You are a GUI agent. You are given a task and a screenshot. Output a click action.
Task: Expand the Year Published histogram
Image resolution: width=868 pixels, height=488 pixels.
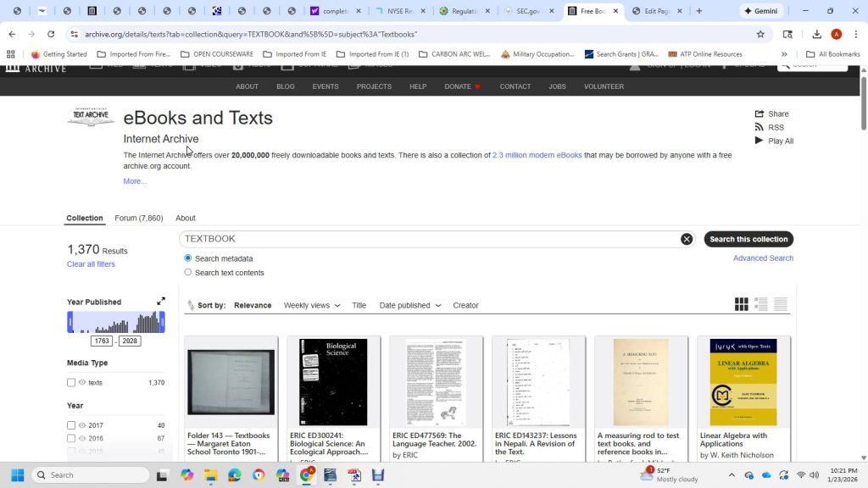pos(161,302)
